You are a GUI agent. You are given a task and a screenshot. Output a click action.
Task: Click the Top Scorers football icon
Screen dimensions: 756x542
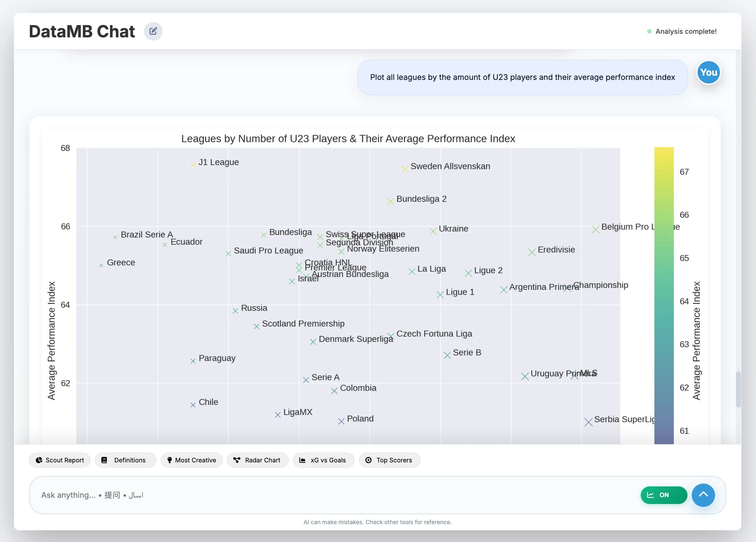tap(368, 460)
